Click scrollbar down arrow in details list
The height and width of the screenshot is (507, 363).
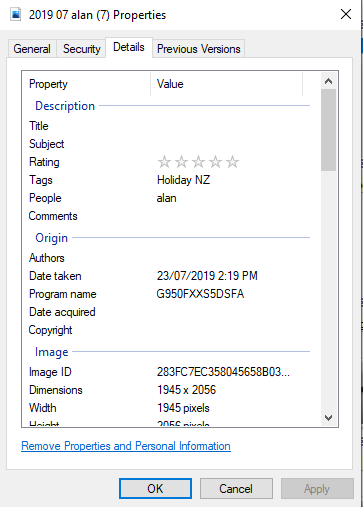pyautogui.click(x=328, y=418)
